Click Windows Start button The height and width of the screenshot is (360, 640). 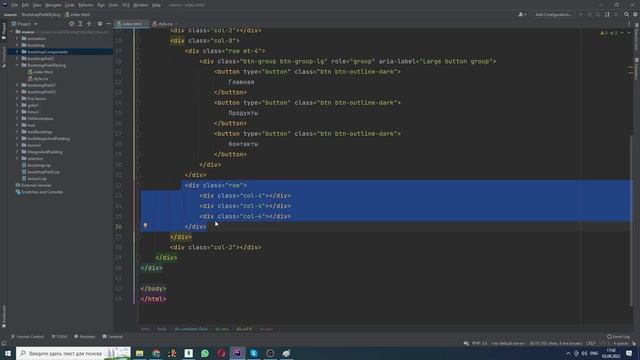[7, 353]
